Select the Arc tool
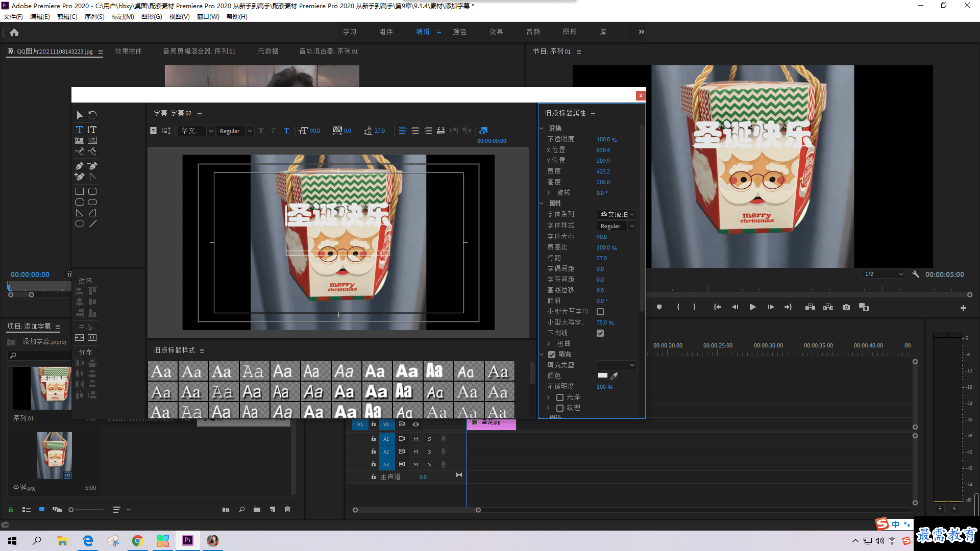The image size is (980, 551). (92, 213)
